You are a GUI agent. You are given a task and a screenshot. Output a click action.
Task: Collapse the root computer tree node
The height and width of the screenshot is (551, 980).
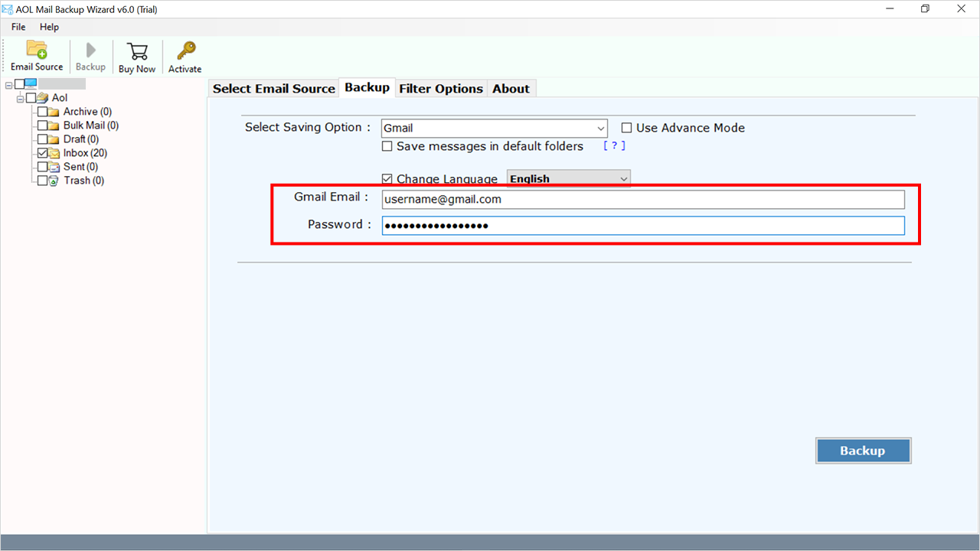(x=8, y=84)
